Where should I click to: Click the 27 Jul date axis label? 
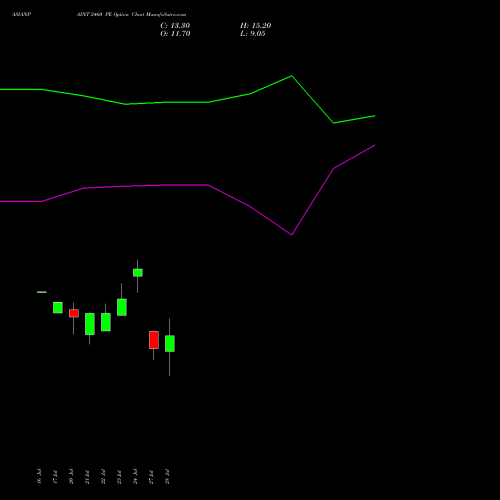pyautogui.click(x=151, y=476)
